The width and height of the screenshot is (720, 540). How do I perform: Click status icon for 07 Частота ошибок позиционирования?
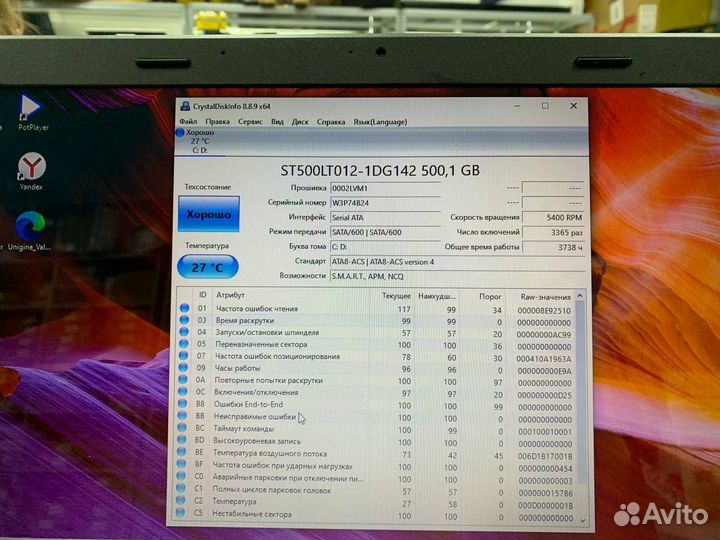coord(184,356)
